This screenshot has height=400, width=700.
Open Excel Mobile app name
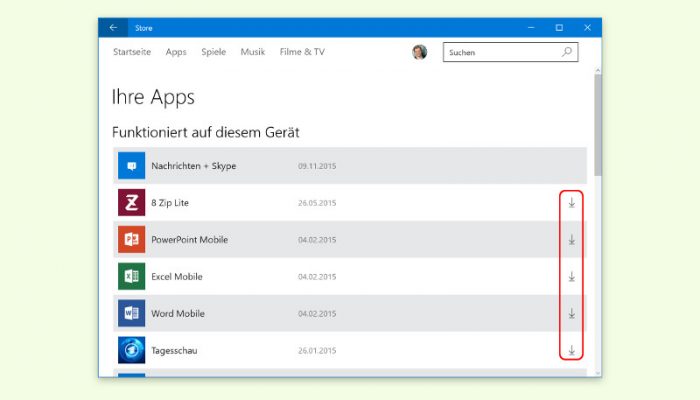click(177, 277)
